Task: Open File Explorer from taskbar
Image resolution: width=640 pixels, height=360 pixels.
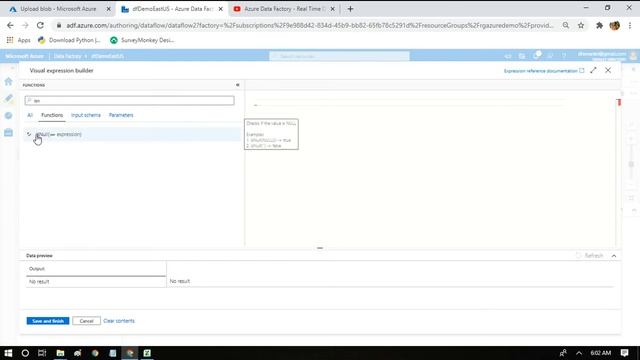Action: click(x=60, y=353)
